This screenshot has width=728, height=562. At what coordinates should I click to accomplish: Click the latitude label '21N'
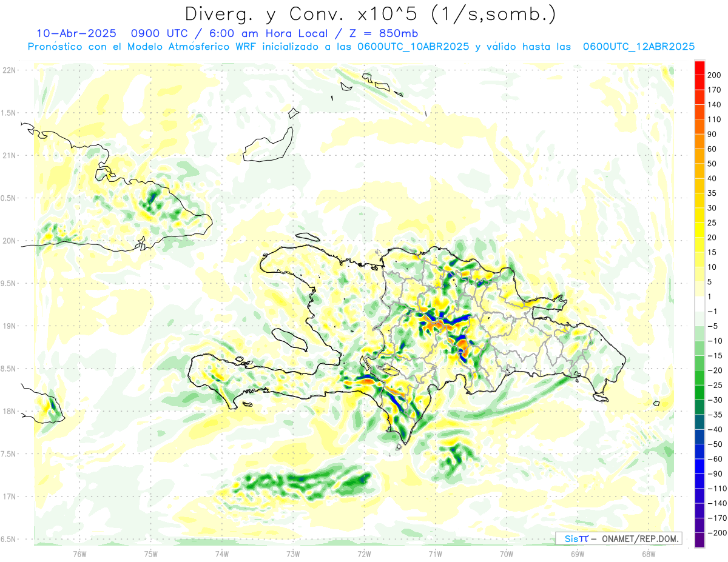[8, 156]
